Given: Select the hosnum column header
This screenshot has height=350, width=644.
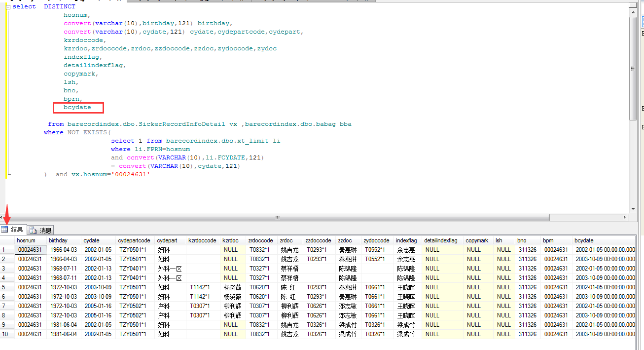Looking at the screenshot, I should [31, 240].
